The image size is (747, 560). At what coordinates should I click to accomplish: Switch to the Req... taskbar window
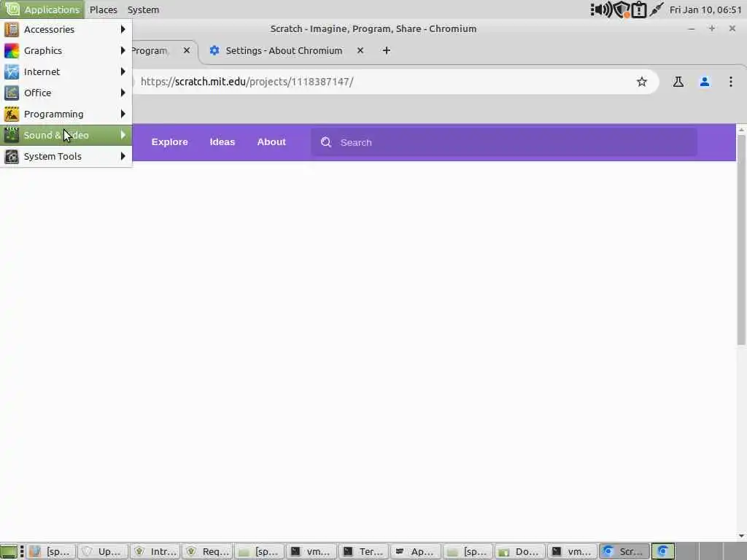(x=207, y=551)
